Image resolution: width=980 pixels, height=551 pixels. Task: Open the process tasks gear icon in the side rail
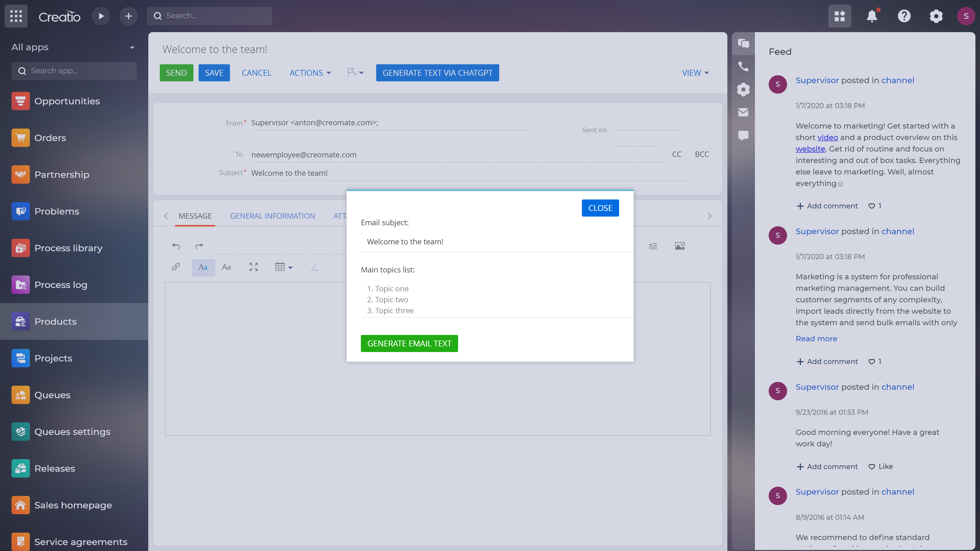pos(743,89)
